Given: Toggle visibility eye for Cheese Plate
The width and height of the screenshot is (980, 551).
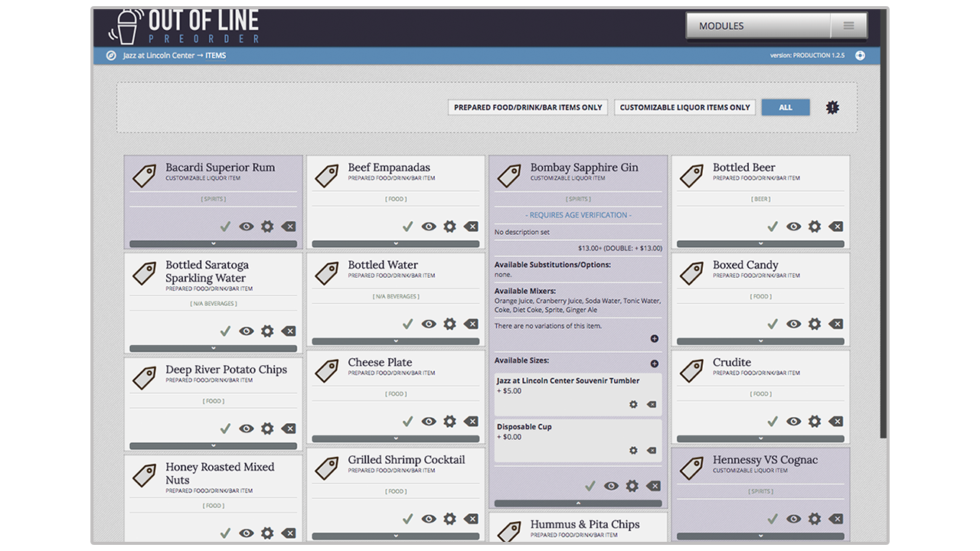Looking at the screenshot, I should click(x=429, y=421).
